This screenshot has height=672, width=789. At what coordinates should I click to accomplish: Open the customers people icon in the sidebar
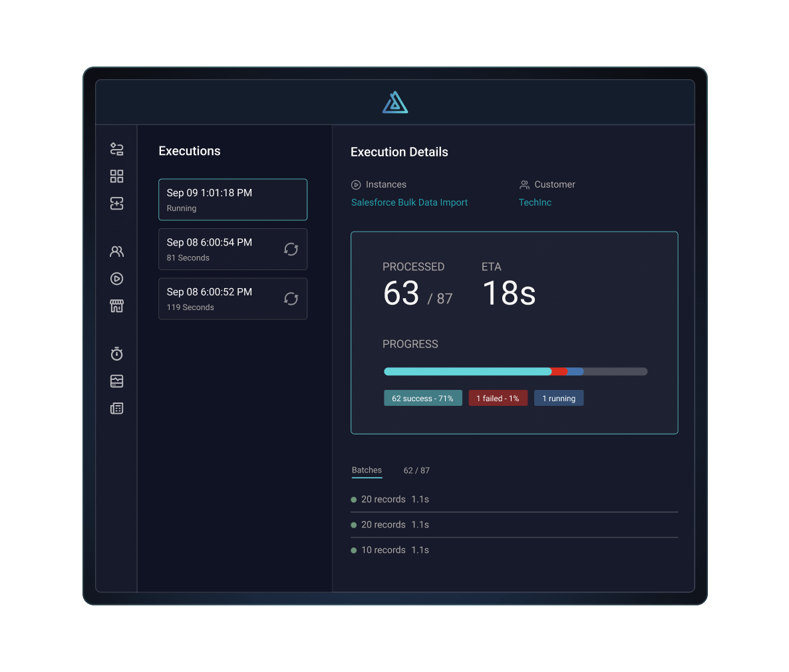(x=116, y=252)
